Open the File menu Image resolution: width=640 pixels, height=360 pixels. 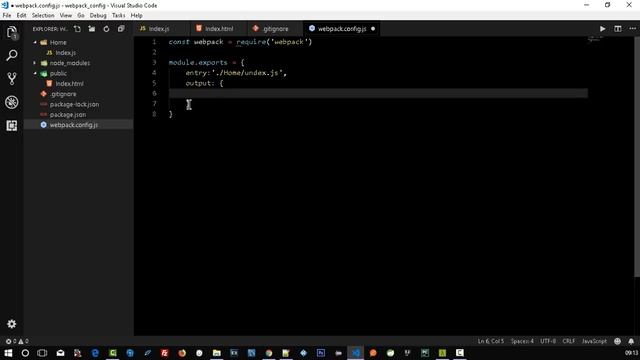click(7, 16)
